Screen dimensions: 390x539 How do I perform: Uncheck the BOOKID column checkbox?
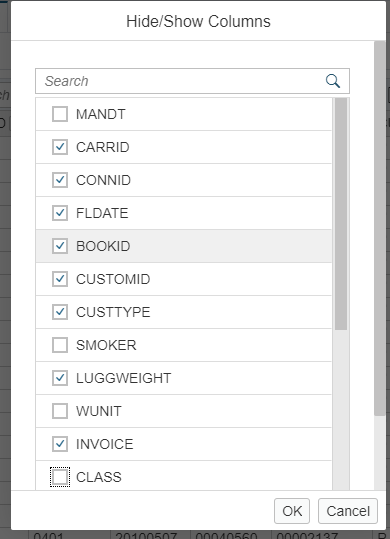click(60, 246)
